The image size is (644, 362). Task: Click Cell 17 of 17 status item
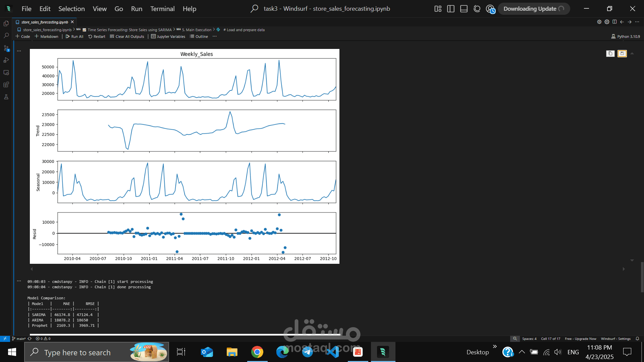tap(550, 339)
